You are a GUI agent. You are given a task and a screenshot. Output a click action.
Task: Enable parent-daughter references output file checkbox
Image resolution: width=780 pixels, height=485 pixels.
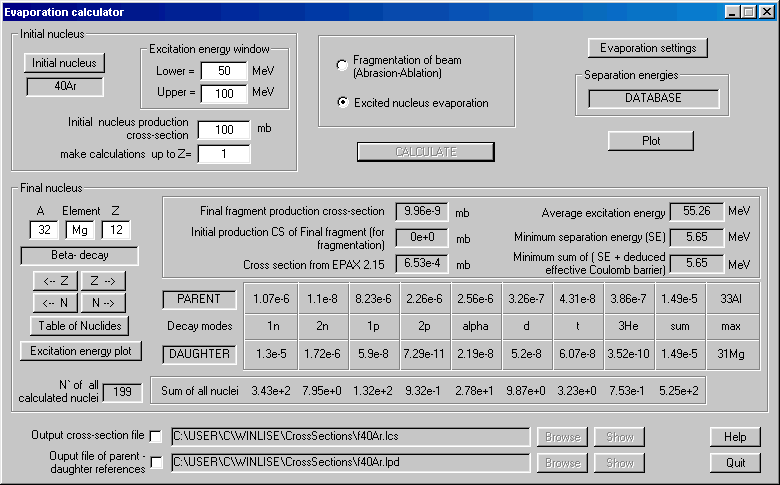tap(155, 462)
